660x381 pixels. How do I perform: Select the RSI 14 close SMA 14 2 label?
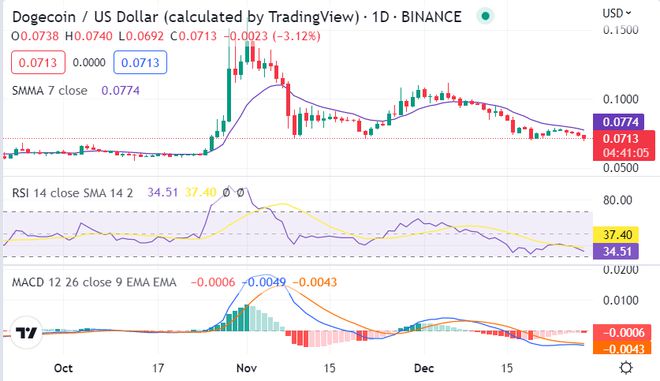pyautogui.click(x=72, y=193)
